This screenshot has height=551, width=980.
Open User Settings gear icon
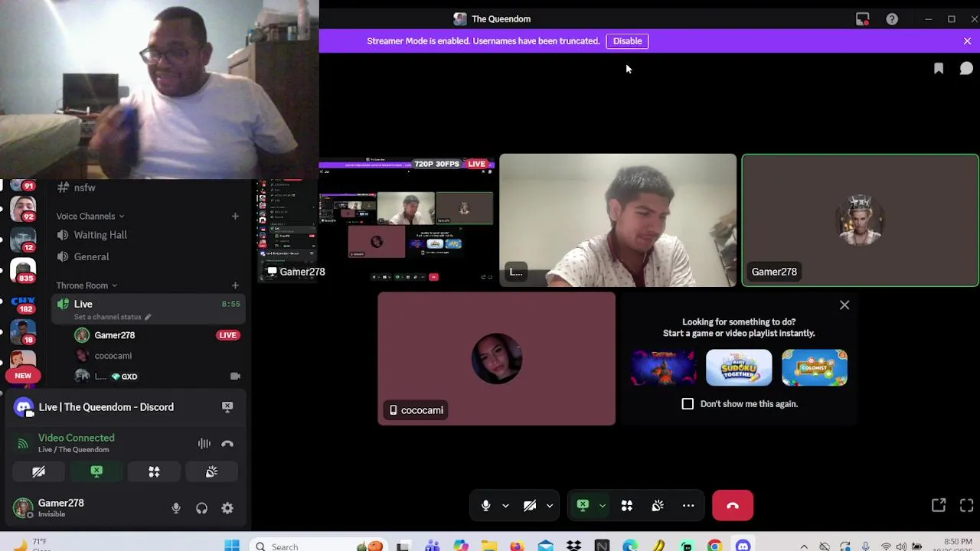pyautogui.click(x=227, y=508)
